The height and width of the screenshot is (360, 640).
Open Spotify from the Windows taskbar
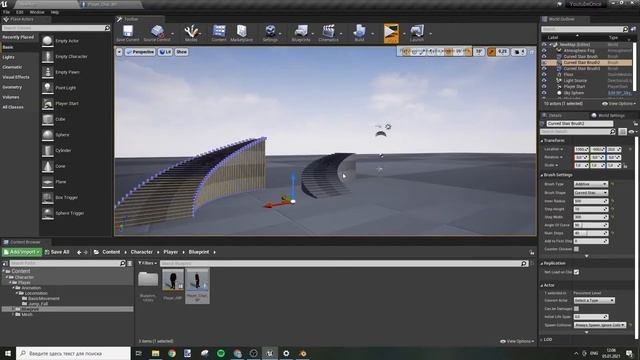pos(221,353)
